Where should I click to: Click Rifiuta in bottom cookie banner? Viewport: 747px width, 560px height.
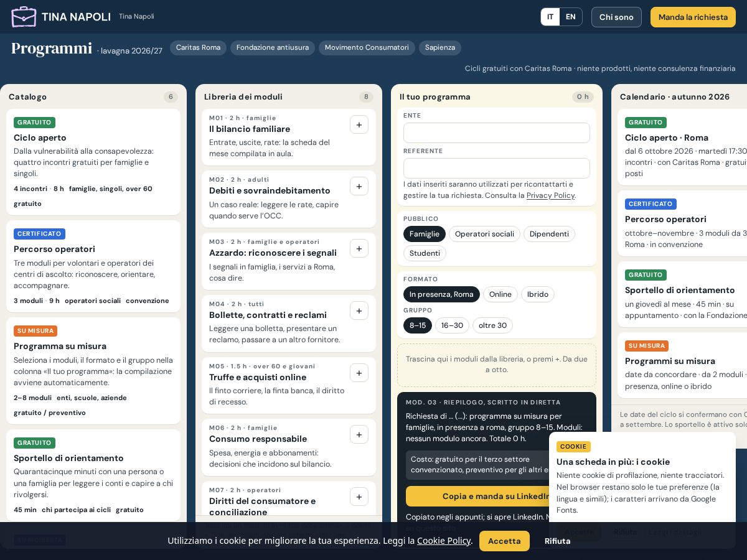tap(557, 541)
